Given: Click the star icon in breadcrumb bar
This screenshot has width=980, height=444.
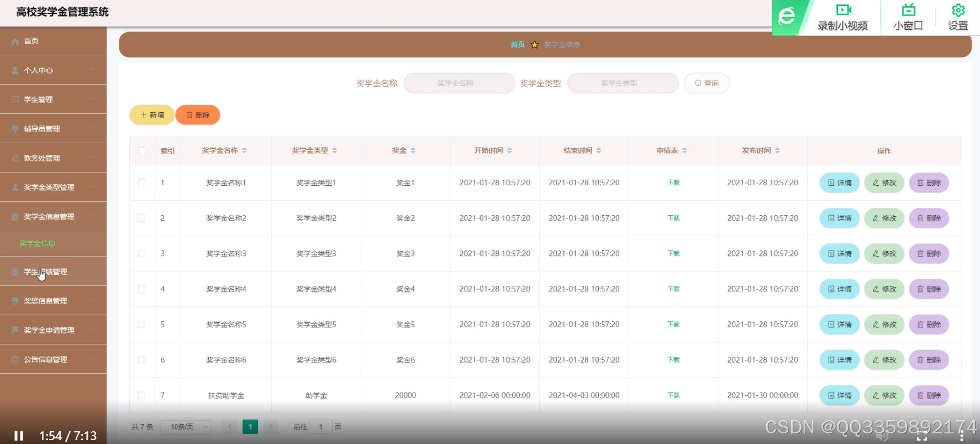Looking at the screenshot, I should 535,45.
